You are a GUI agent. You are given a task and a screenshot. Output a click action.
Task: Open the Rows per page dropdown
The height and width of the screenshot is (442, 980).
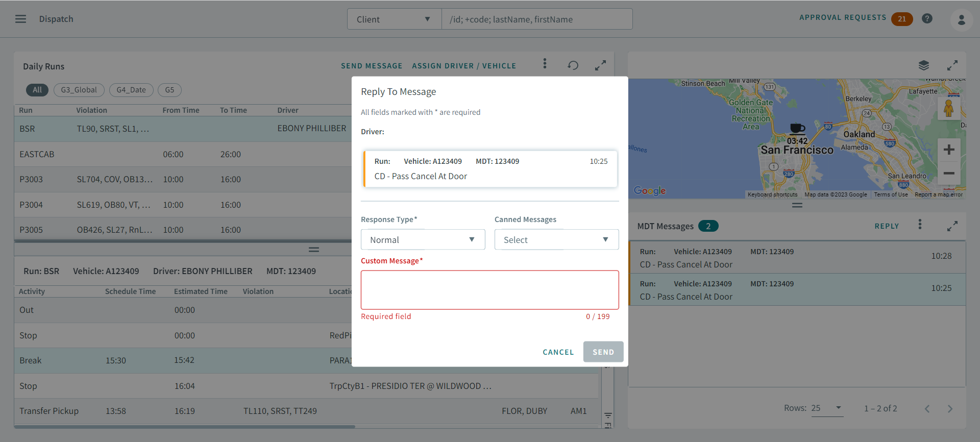pyautogui.click(x=827, y=408)
